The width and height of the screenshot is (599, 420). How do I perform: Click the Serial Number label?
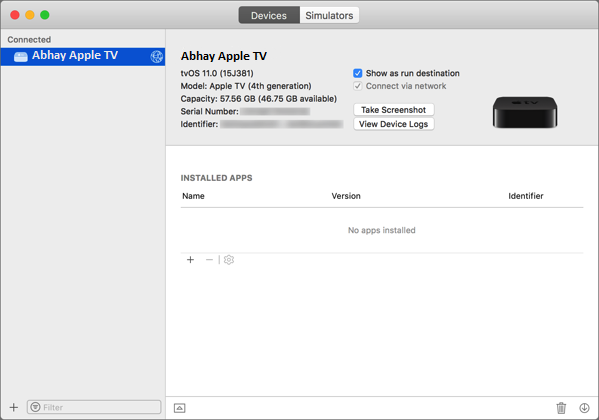click(x=209, y=111)
